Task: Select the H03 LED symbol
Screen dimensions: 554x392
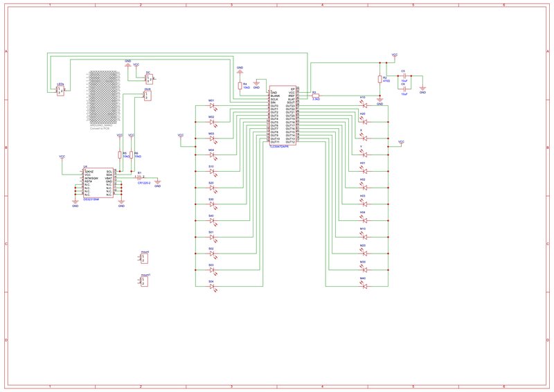Action: click(364, 203)
